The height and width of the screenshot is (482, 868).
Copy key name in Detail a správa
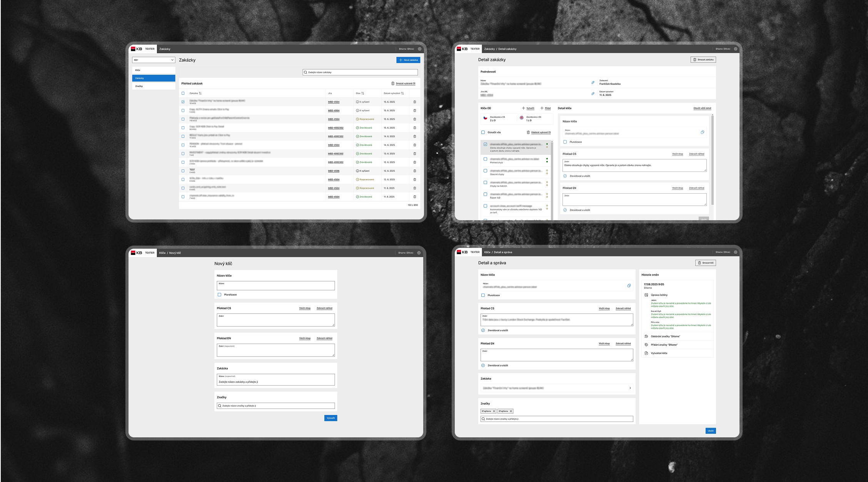(629, 286)
